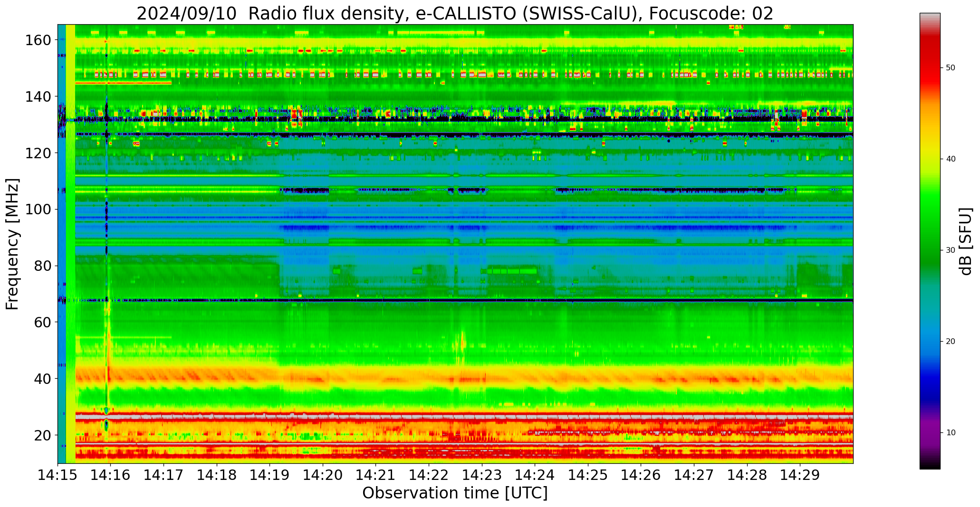Click the 14:22 time tick label
Screen dimensions: 980x507
pyautogui.click(x=429, y=475)
